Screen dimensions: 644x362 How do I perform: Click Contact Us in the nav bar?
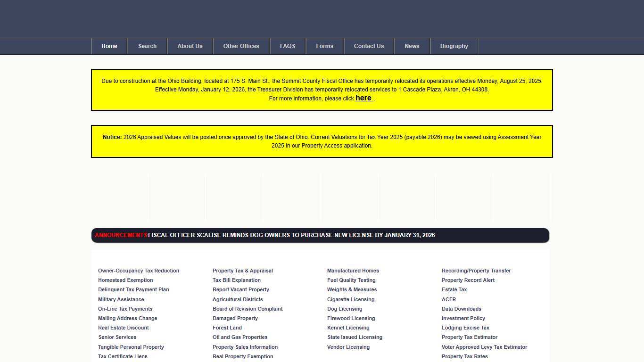[x=369, y=46]
